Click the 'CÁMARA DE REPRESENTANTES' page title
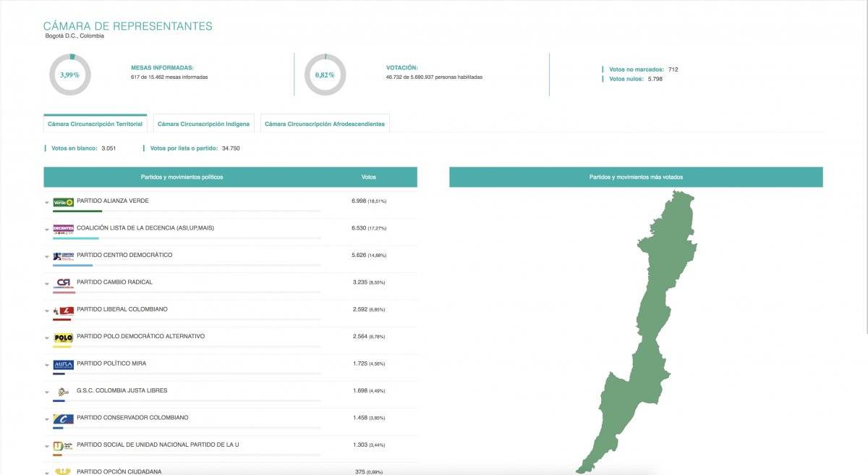Image resolution: width=868 pixels, height=475 pixels. tap(128, 26)
